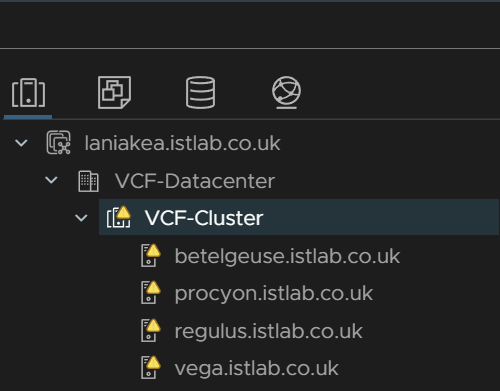
Task: Collapse the VCF-Cluster node
Action: tap(81, 218)
